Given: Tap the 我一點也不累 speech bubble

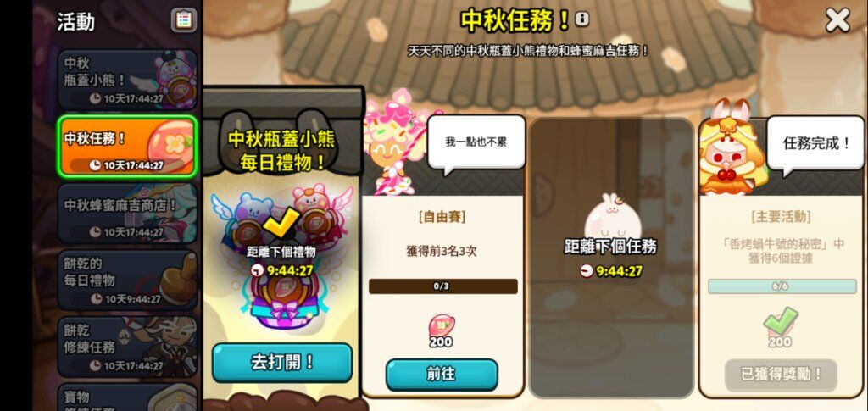Looking at the screenshot, I should (x=476, y=142).
